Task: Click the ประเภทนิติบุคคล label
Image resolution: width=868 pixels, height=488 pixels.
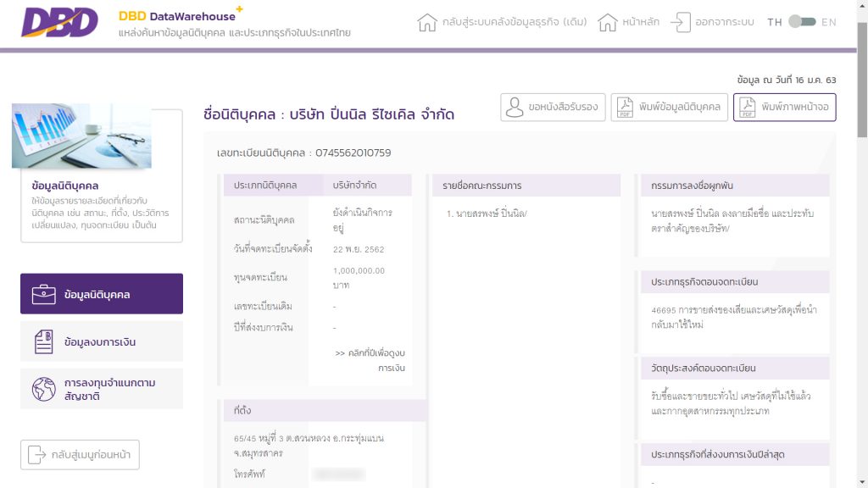Action: pos(265,186)
